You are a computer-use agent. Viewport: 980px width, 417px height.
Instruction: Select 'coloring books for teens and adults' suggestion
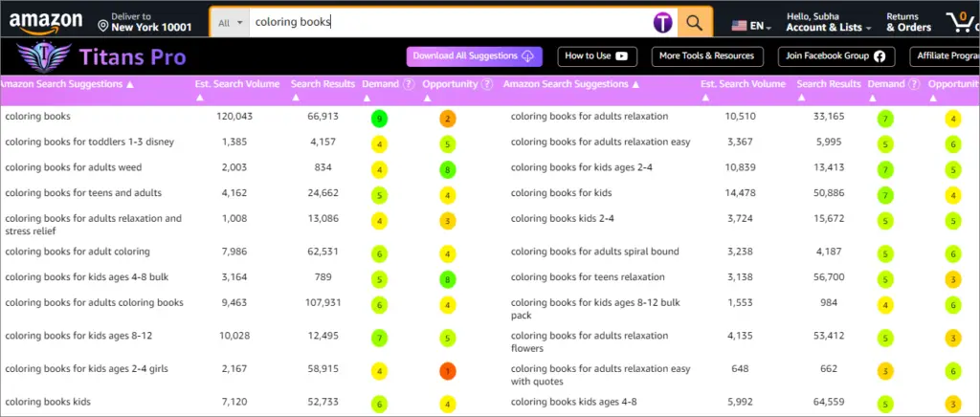coord(83,193)
